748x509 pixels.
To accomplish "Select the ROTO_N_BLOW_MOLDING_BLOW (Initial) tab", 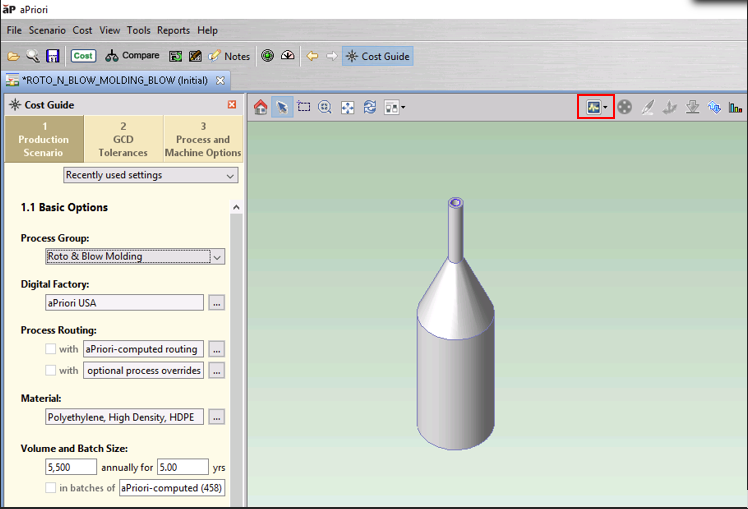I will coord(114,81).
